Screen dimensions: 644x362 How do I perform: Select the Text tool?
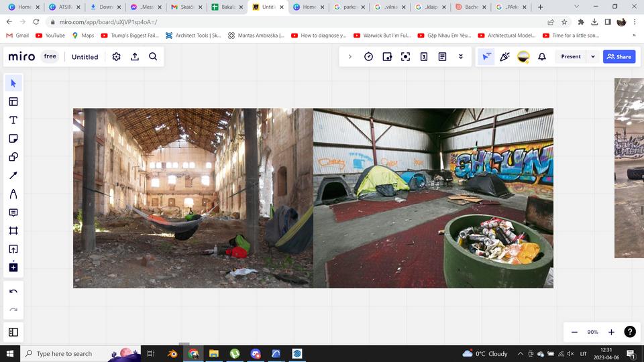pos(13,120)
